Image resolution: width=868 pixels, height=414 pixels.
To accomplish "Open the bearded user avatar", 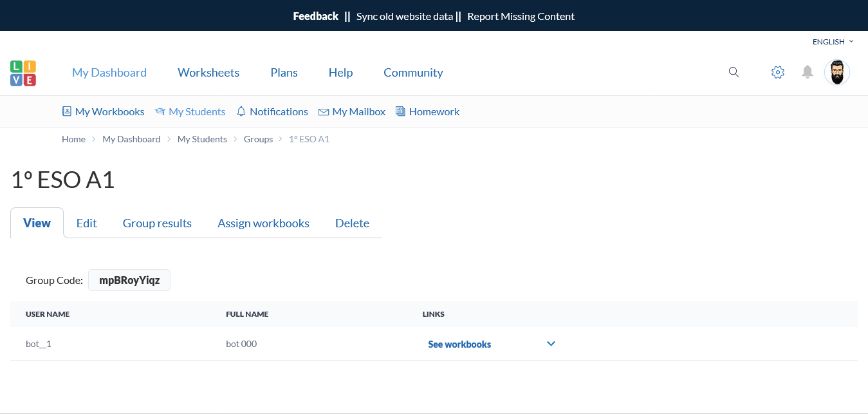I will (x=836, y=72).
